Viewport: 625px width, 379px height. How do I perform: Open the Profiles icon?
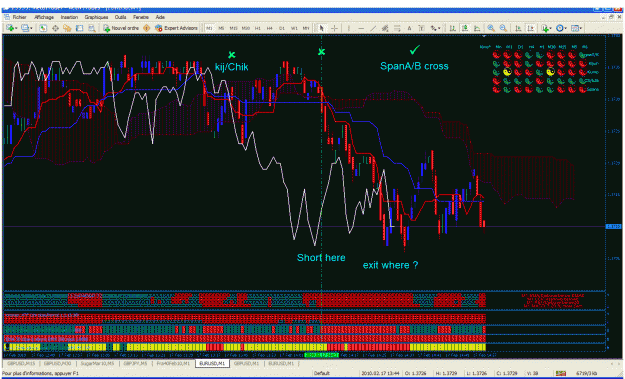pos(25,28)
